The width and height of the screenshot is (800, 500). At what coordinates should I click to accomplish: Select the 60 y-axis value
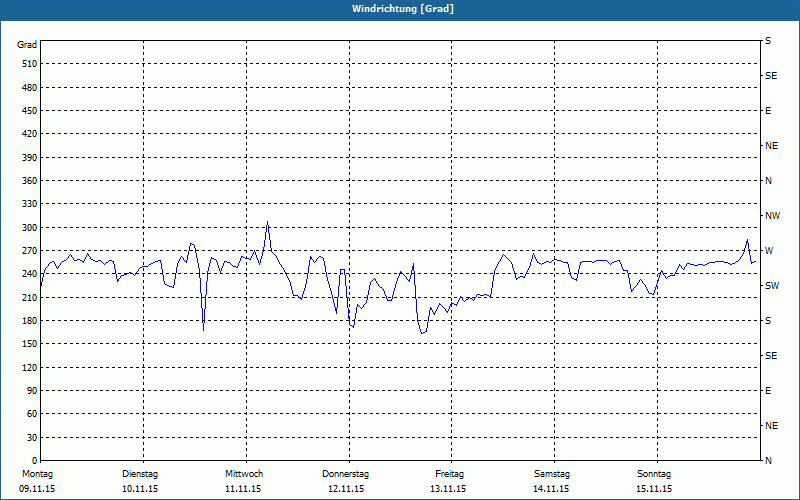point(32,414)
